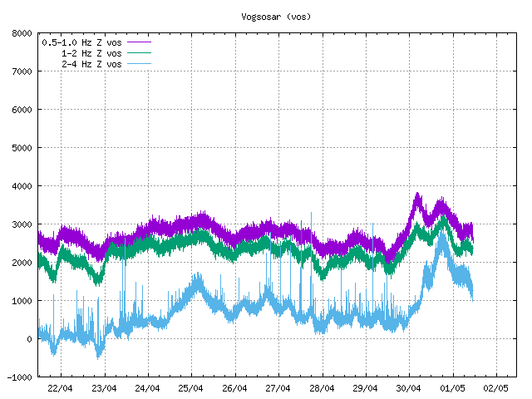Click x-axis date label 24/04
Viewport: 532px width, 399px height.
pyautogui.click(x=148, y=388)
